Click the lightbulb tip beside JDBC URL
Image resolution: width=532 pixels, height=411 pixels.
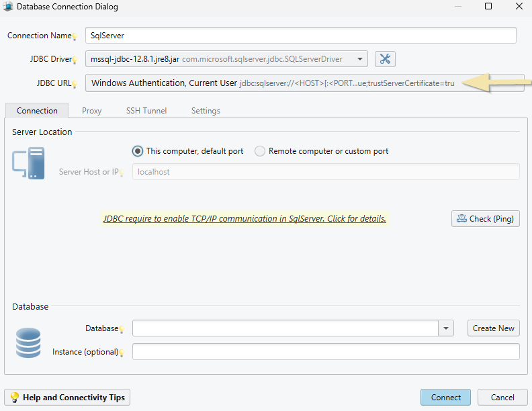coord(75,84)
